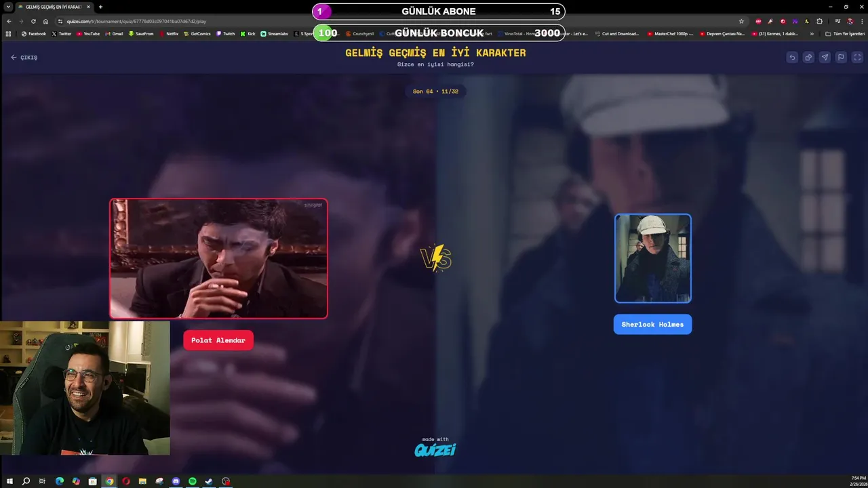The image size is (868, 488).
Task: Open Spotify from the taskbar
Action: [x=193, y=481]
